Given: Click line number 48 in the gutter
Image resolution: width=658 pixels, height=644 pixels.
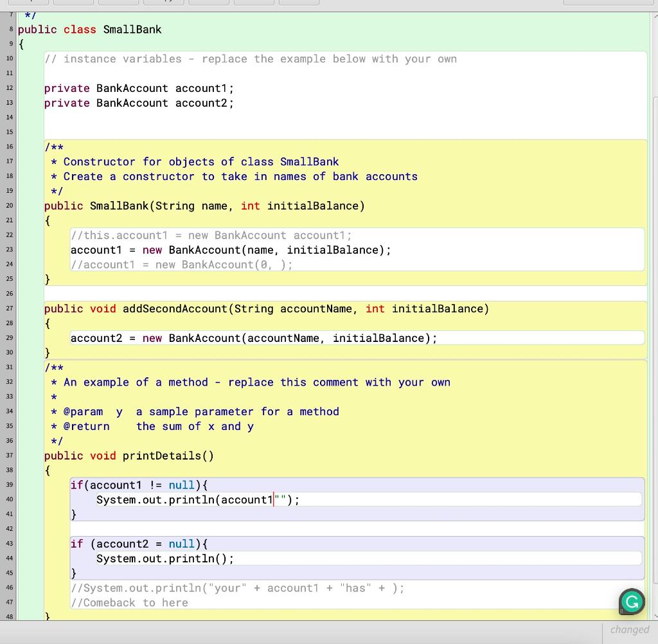Looking at the screenshot, I should coord(10,616).
